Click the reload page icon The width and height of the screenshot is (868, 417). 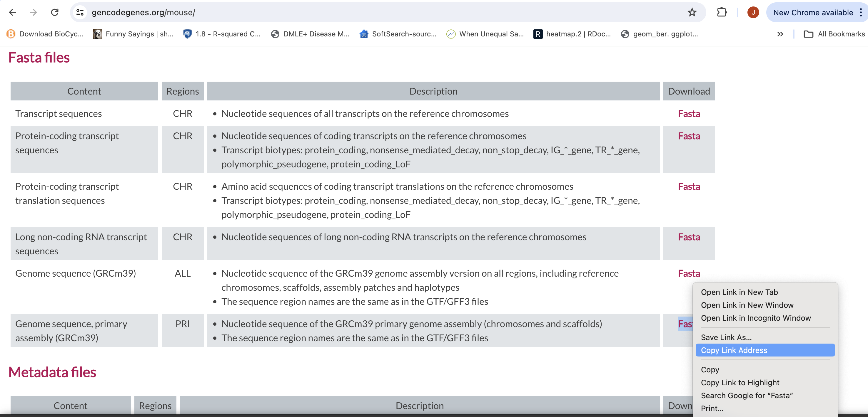click(x=54, y=12)
